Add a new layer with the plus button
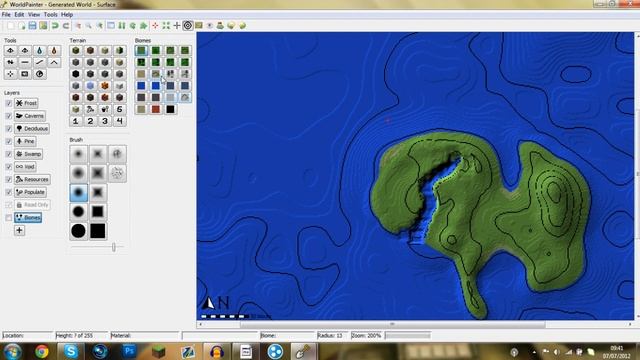This screenshot has width=640, height=360. (19, 231)
